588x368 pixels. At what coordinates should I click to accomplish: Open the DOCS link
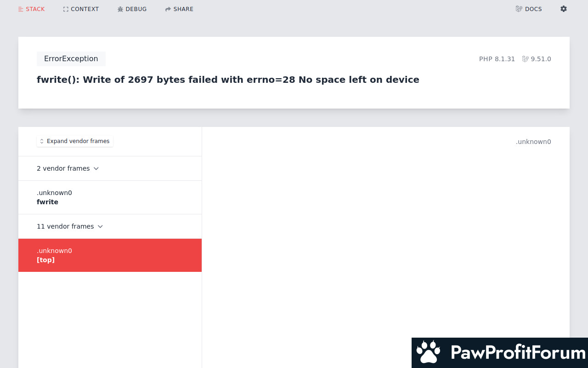pyautogui.click(x=529, y=9)
